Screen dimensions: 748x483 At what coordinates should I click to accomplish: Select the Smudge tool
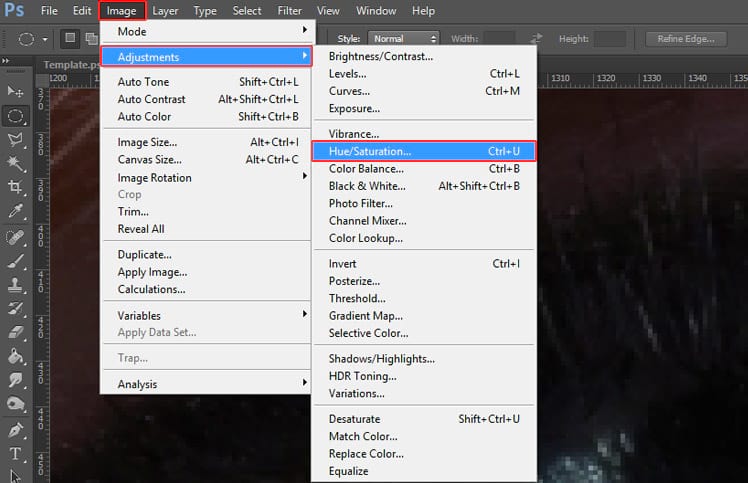click(15, 380)
